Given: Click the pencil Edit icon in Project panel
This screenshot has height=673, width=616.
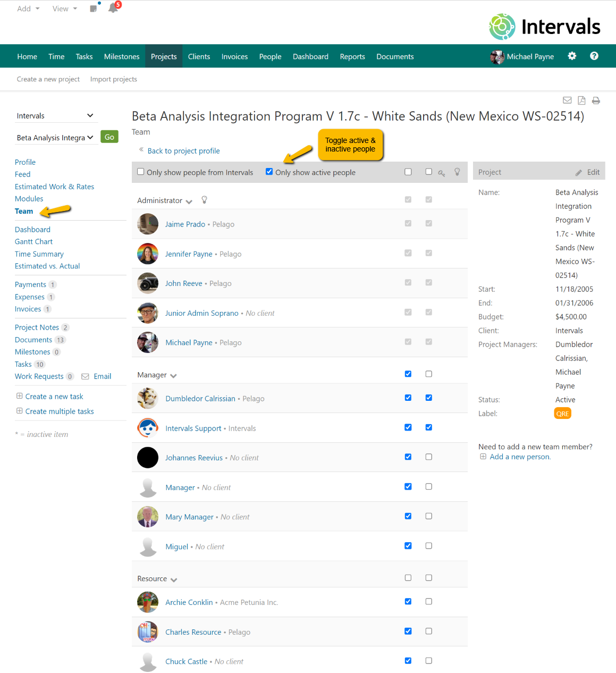Looking at the screenshot, I should pos(579,173).
